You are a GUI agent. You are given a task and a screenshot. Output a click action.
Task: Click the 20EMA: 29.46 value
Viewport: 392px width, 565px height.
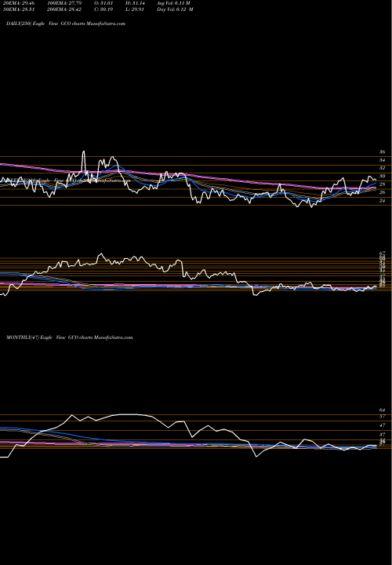click(17, 3)
